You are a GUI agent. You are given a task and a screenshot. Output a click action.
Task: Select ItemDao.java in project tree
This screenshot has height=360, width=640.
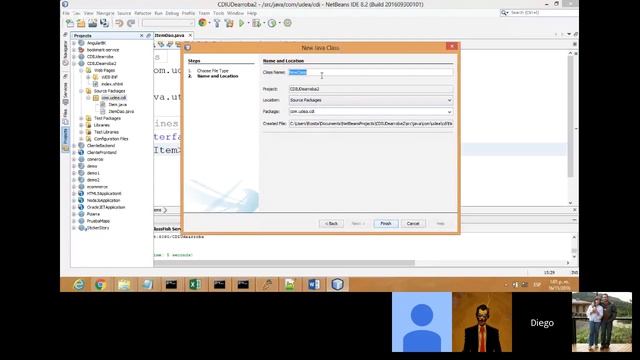121,111
